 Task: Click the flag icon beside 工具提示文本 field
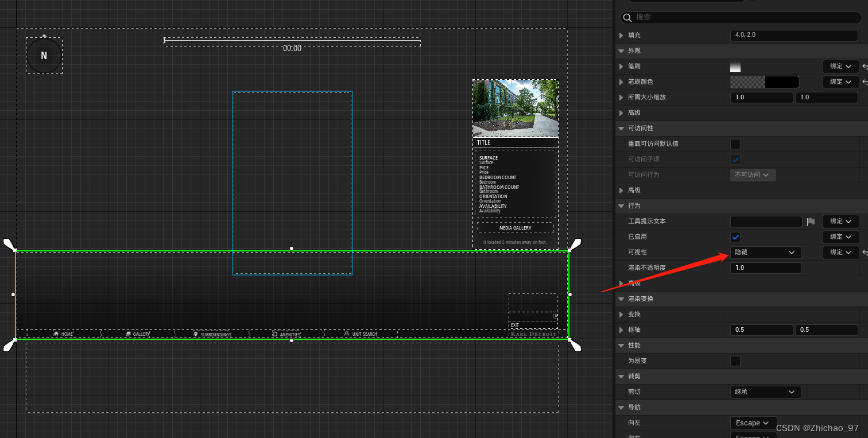point(811,221)
